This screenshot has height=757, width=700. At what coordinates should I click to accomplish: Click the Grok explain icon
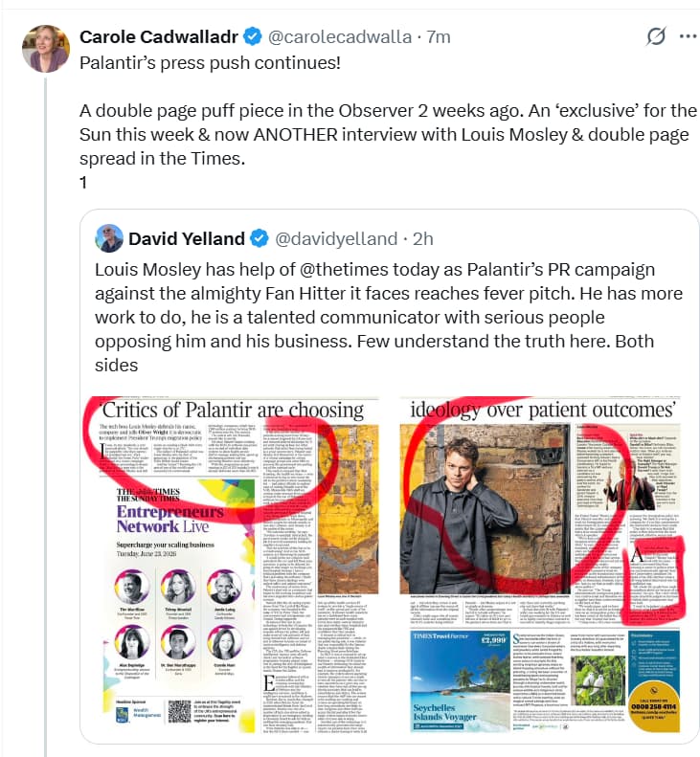[x=656, y=37]
